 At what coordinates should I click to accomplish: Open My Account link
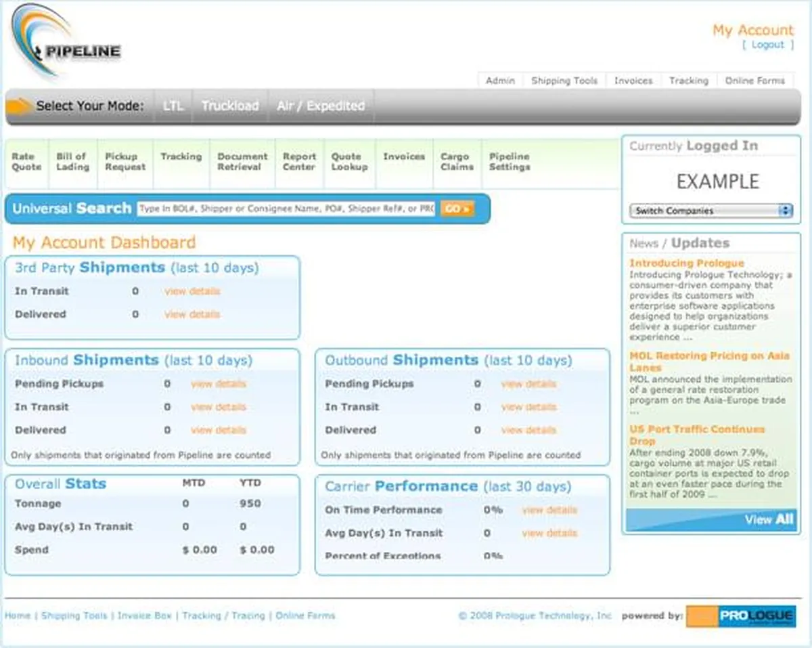click(752, 30)
